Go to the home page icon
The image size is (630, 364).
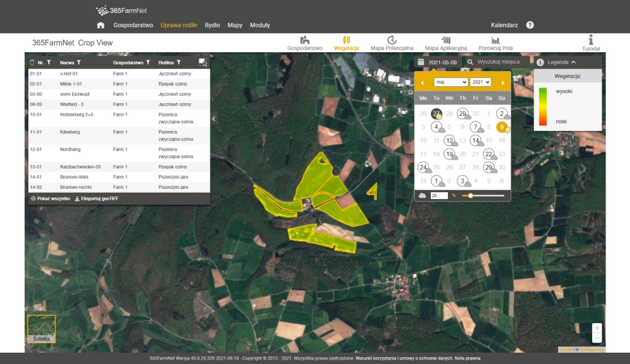pos(100,25)
